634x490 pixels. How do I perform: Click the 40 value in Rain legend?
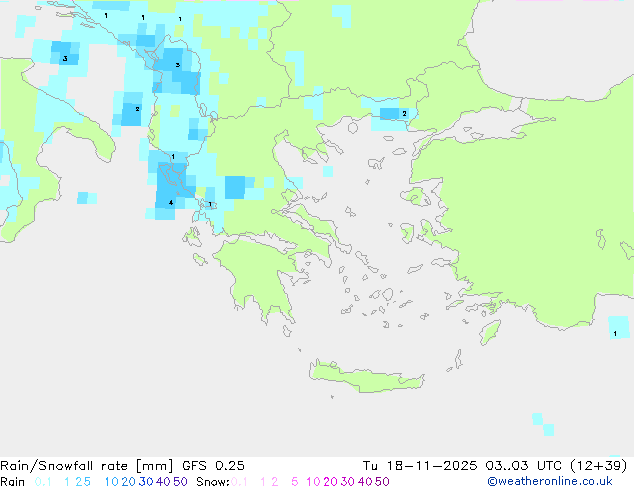click(x=163, y=482)
